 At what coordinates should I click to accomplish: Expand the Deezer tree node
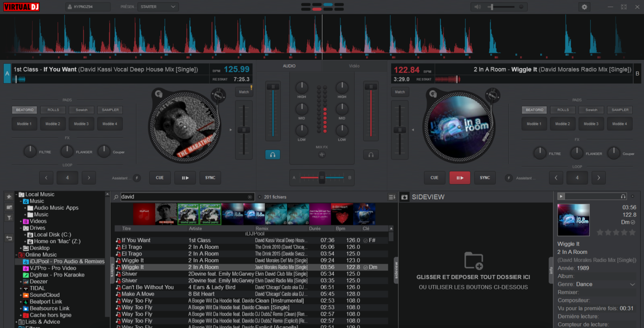click(21, 281)
